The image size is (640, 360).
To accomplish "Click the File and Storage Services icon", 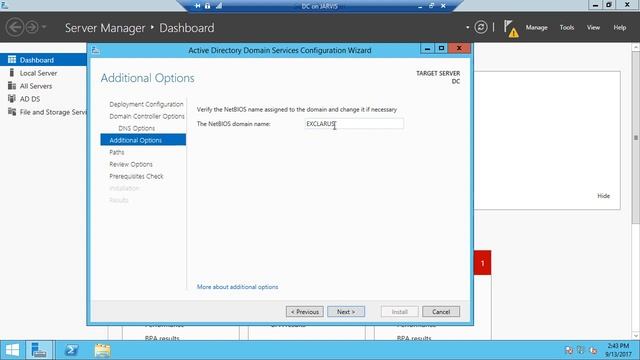I will pos(12,111).
